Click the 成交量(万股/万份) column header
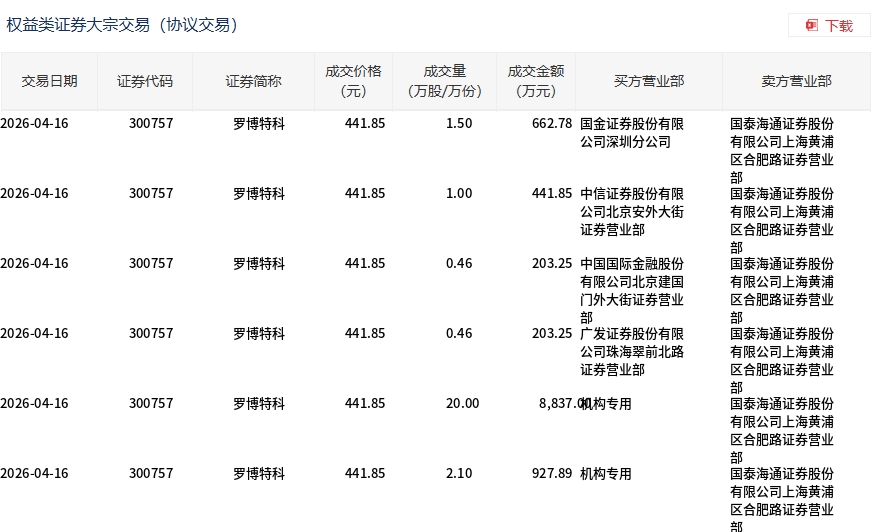Viewport: 872px width, 532px height. (x=444, y=81)
